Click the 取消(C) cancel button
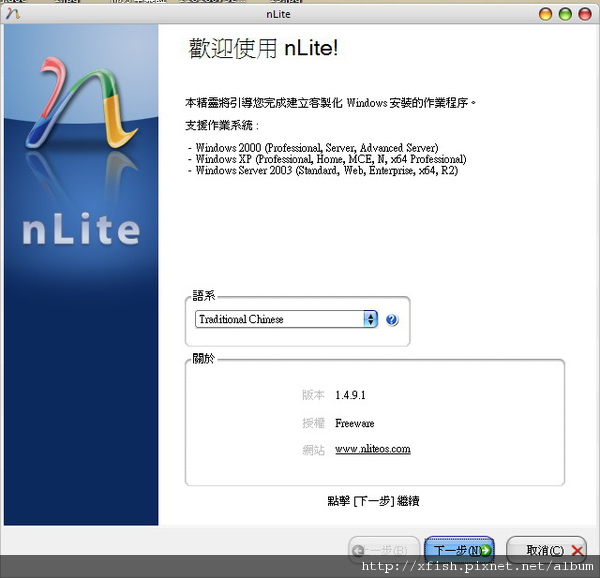The height and width of the screenshot is (578, 600). point(546,550)
